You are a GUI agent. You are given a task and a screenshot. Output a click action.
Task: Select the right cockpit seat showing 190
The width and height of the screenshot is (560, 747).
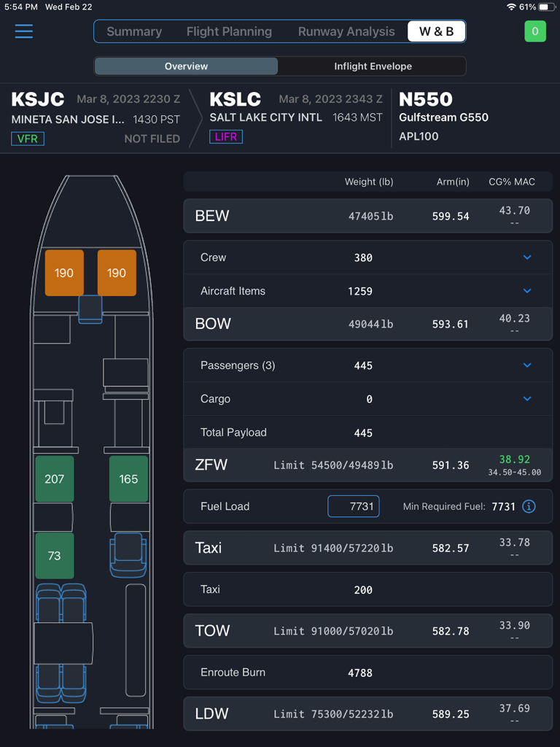point(117,272)
